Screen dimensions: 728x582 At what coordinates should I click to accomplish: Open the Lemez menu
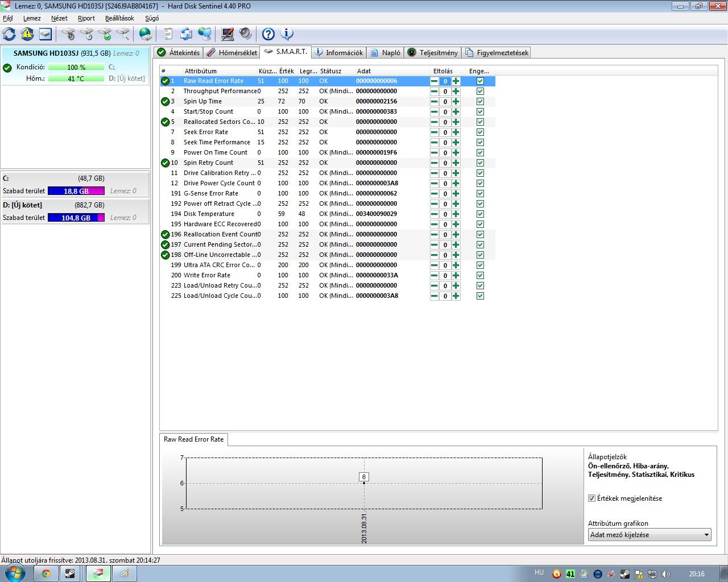(x=32, y=18)
